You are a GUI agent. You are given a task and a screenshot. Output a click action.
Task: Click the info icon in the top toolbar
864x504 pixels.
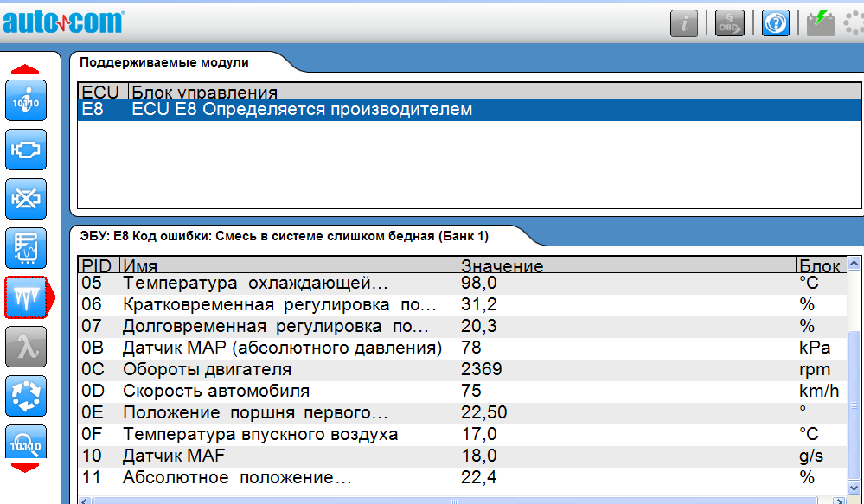click(684, 23)
